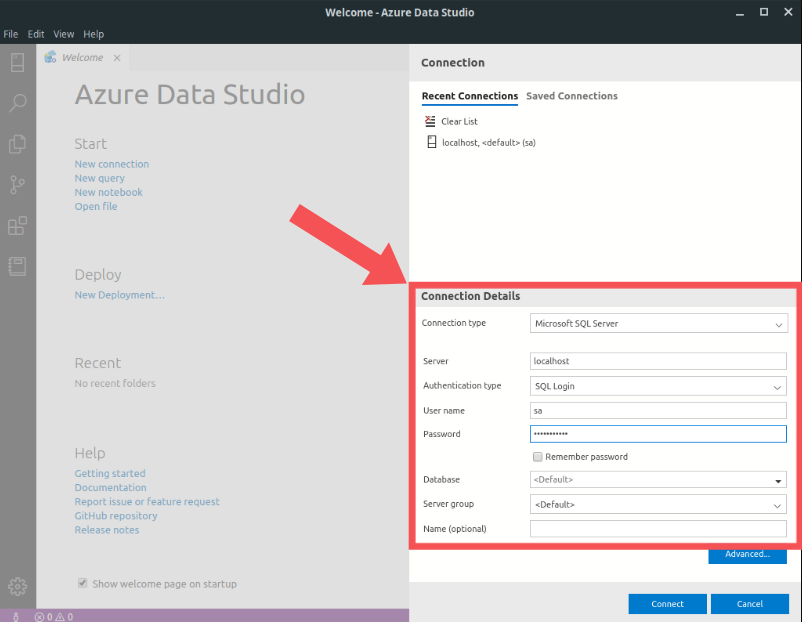802x622 pixels.
Task: Maximize the Azure Data Studio window
Action: click(x=764, y=12)
